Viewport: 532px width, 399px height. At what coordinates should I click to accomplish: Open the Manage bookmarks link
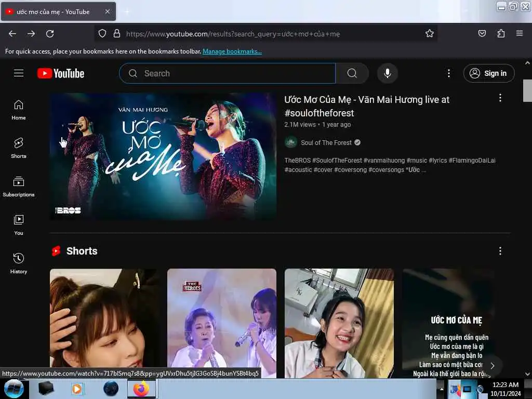click(x=232, y=51)
